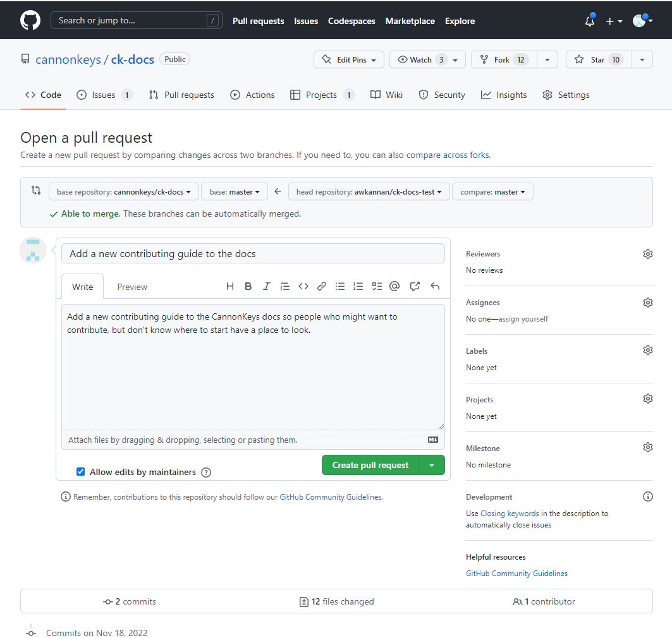
Task: Click the Create pull request button
Action: [x=370, y=465]
